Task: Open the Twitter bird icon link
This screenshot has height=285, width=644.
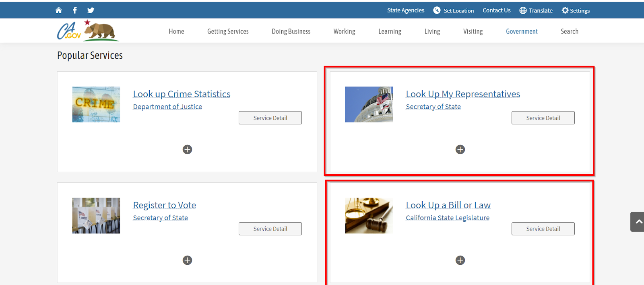Action: [x=91, y=10]
